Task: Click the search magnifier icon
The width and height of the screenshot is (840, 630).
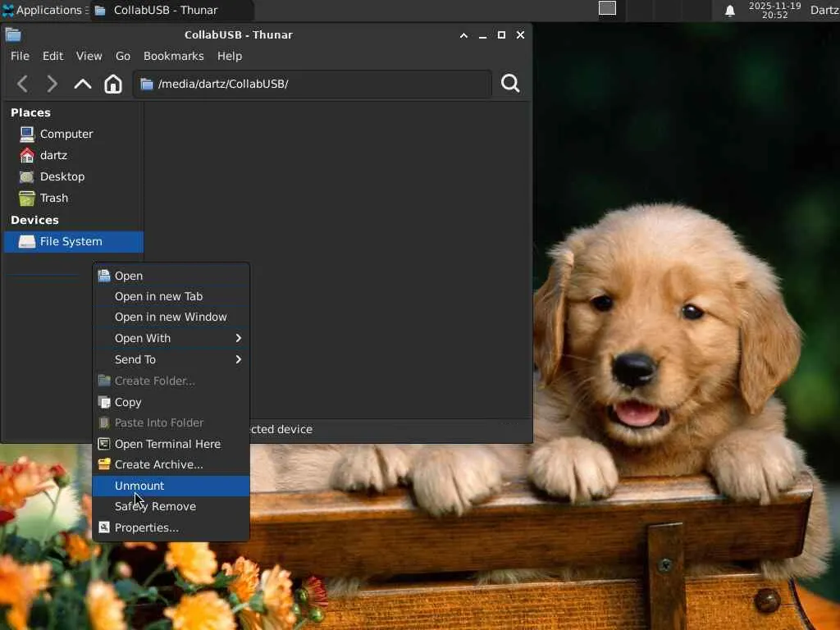Action: point(510,84)
